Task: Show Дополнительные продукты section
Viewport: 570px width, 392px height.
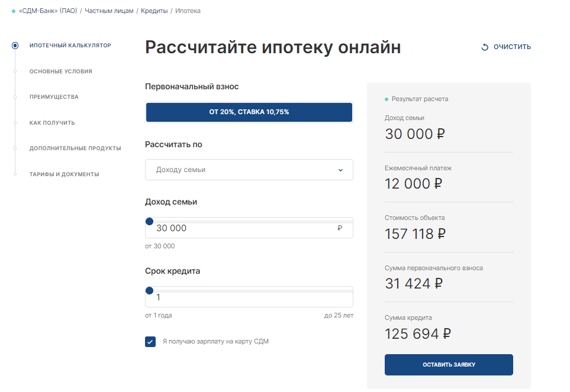Action: [x=75, y=148]
